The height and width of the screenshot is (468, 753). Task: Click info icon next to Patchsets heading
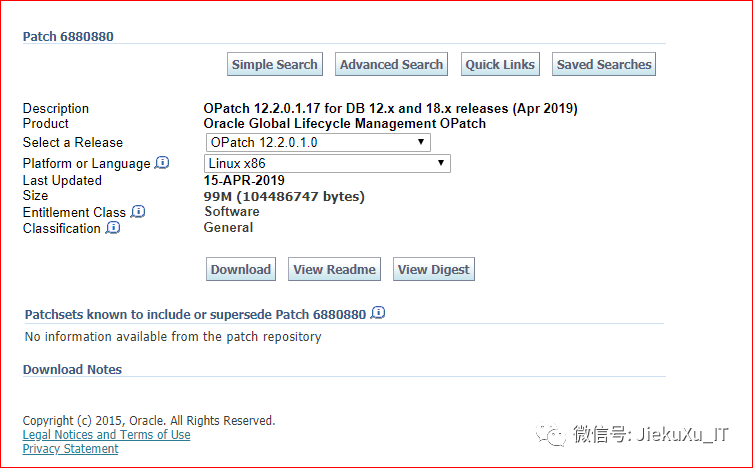[378, 313]
